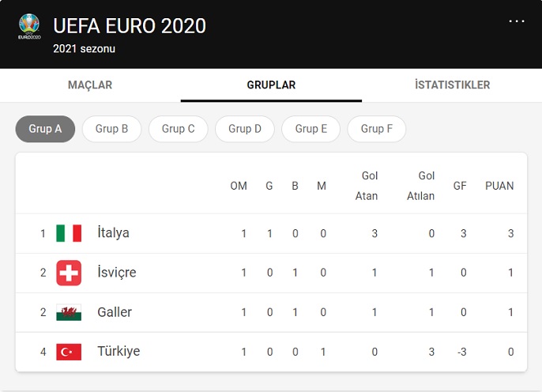Image resolution: width=542 pixels, height=392 pixels.
Task: Select the Grup E chip
Action: click(x=311, y=129)
